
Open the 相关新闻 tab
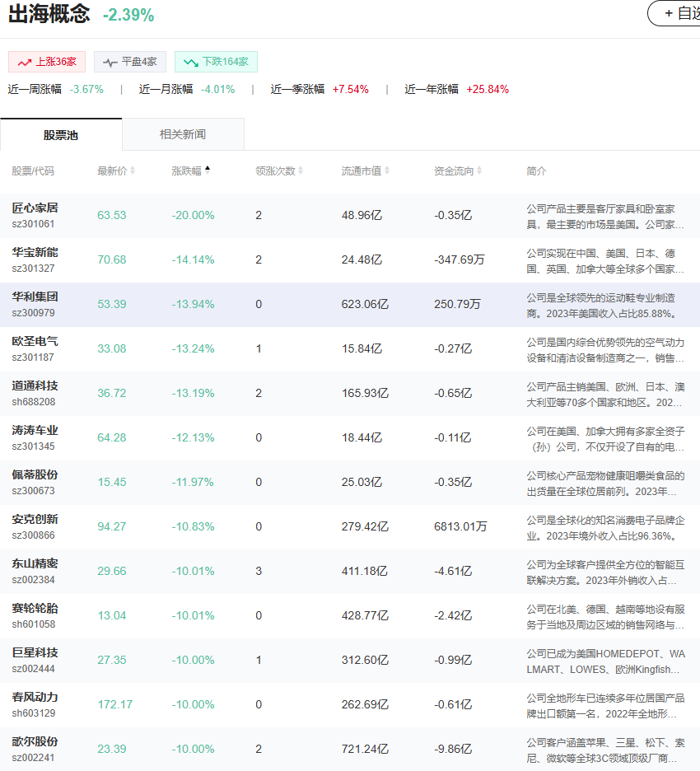(x=183, y=134)
